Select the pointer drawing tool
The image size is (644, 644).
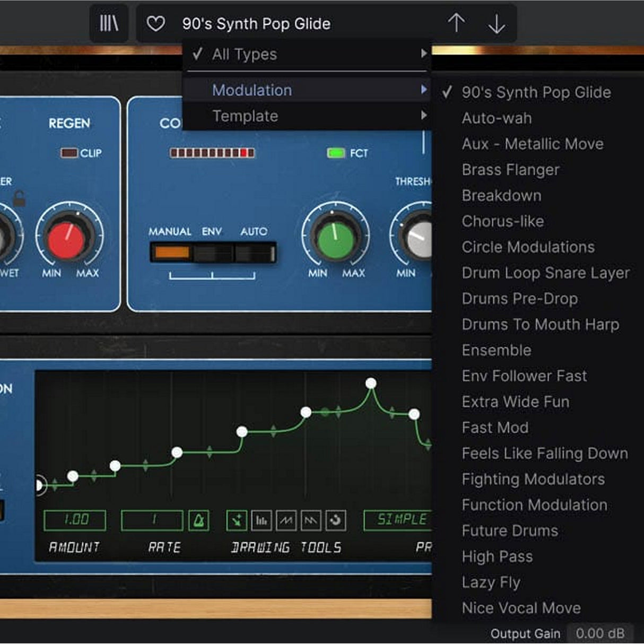(236, 520)
